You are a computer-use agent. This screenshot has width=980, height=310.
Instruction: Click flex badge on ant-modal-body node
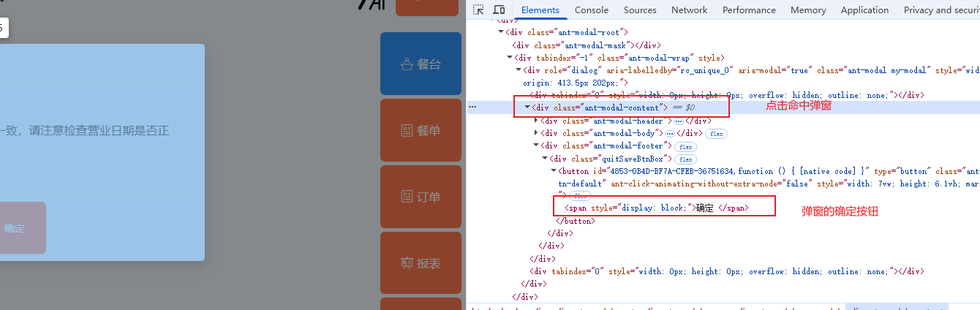click(716, 134)
